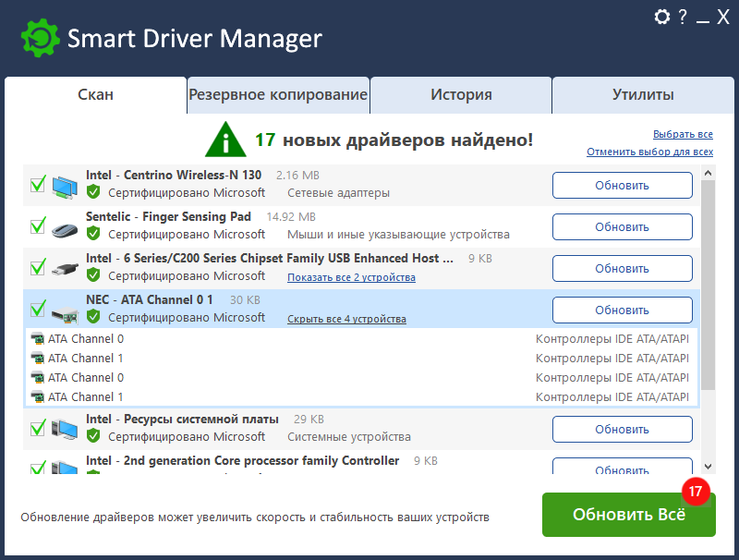Toggle the 2nd generation Core processor checkbox
This screenshot has width=739, height=560.
pyautogui.click(x=38, y=469)
